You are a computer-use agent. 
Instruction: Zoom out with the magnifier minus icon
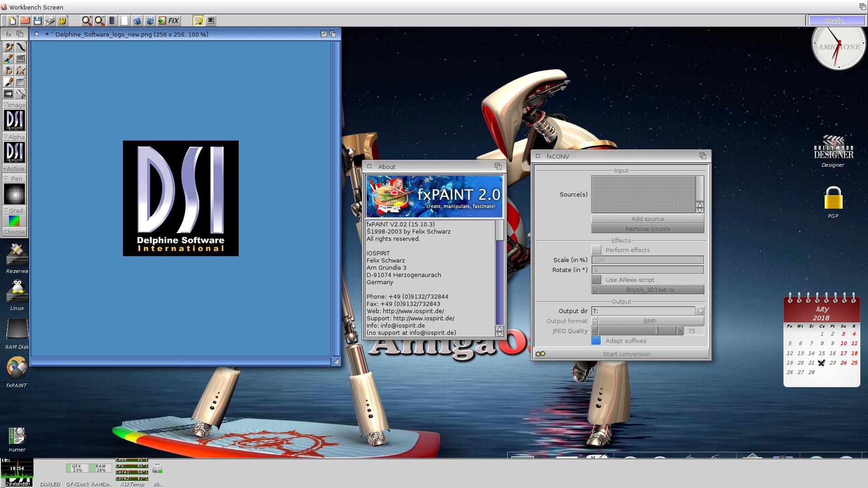[99, 20]
